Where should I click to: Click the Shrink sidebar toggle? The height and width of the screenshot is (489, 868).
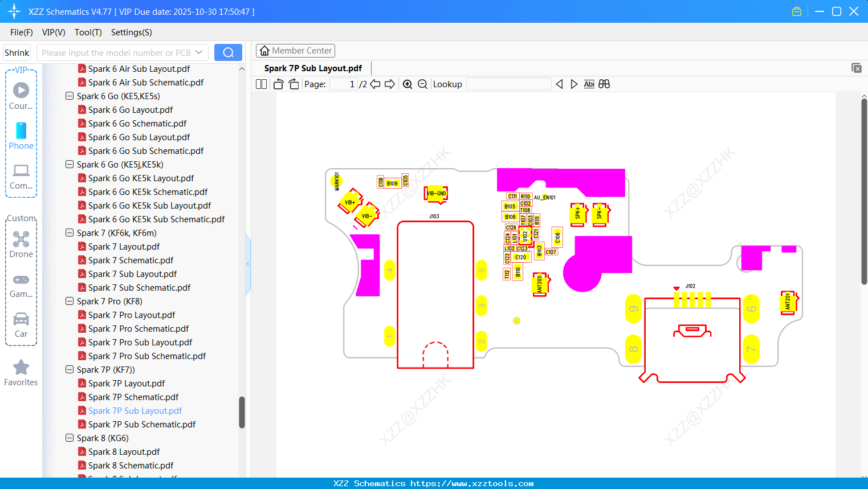[x=17, y=52]
